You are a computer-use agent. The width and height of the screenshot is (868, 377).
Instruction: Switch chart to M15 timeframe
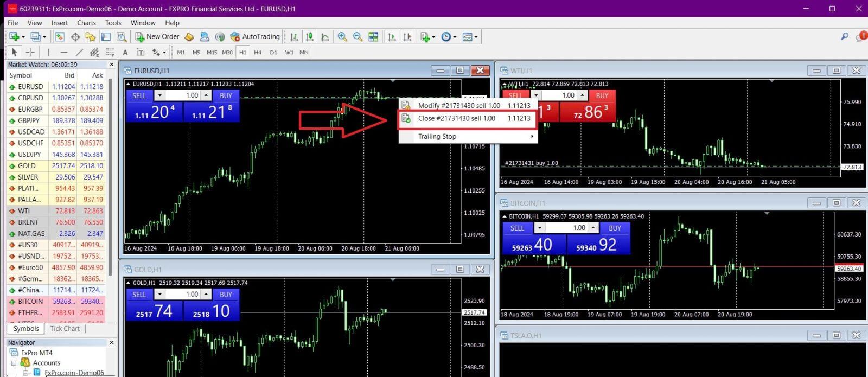[x=212, y=52]
